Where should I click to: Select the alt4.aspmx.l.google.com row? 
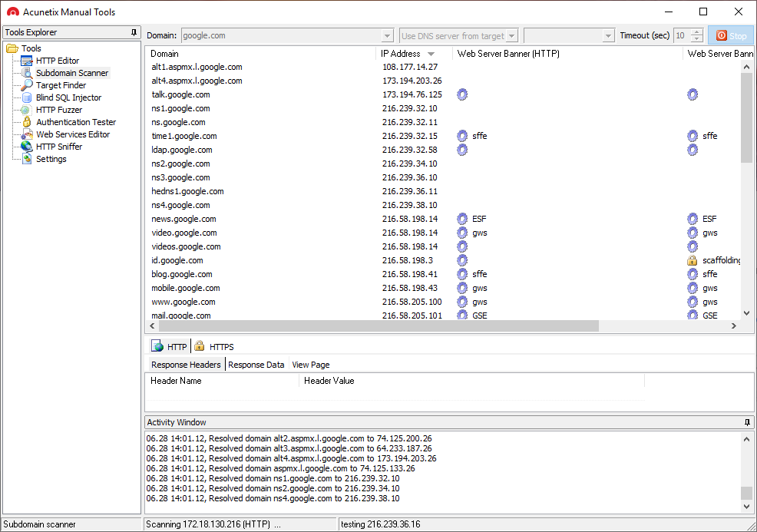pos(443,81)
